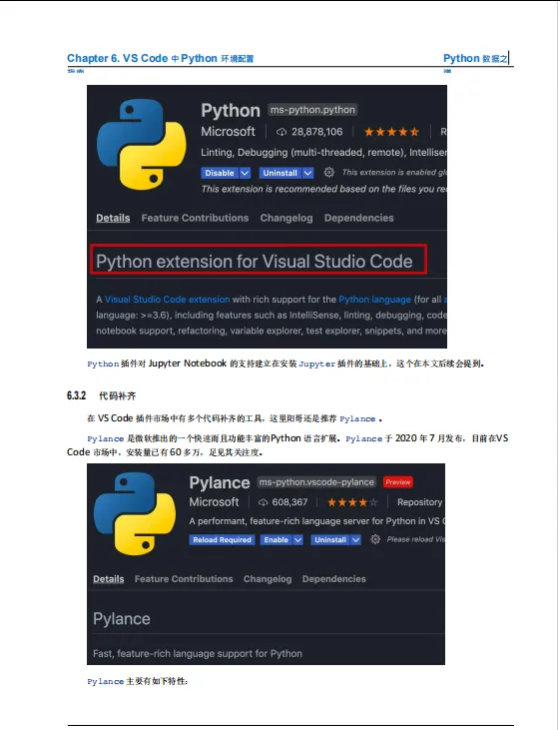Click 'Linting, Debugging (multi-threaded, remote)' description line

323,152
